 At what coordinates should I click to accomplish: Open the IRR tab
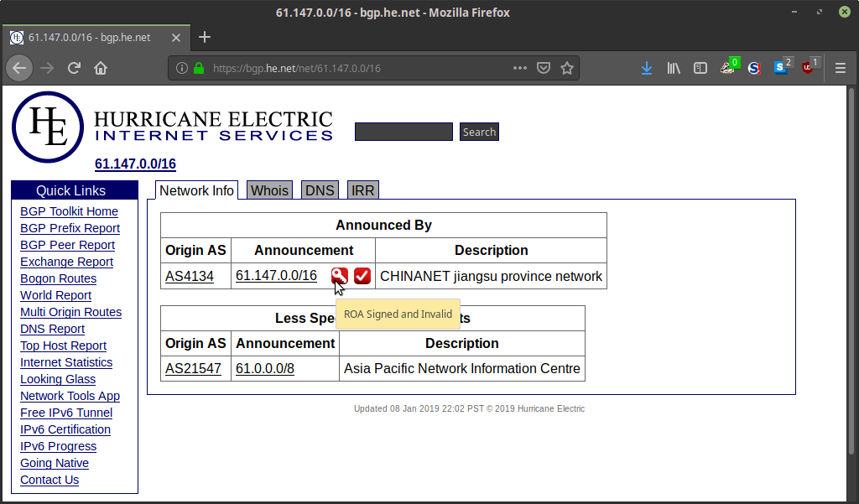tap(362, 190)
